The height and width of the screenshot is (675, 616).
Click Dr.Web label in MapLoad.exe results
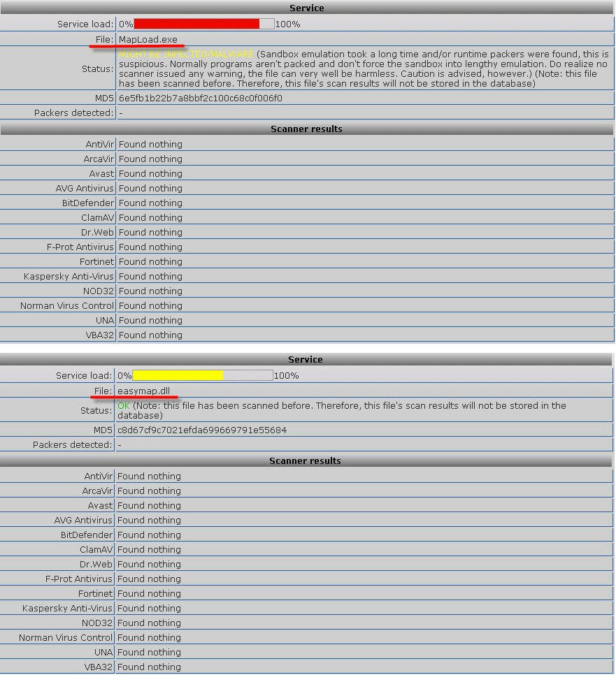[97, 232]
